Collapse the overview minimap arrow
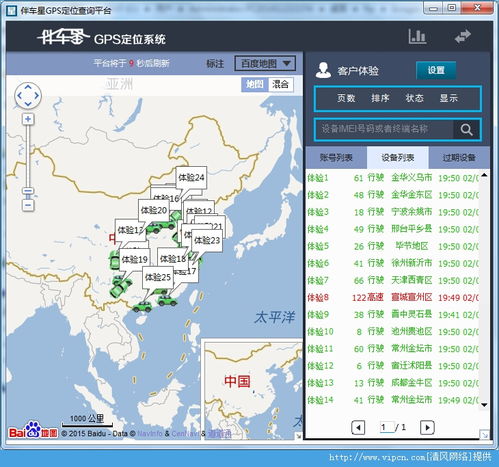The image size is (499, 467). point(299,436)
